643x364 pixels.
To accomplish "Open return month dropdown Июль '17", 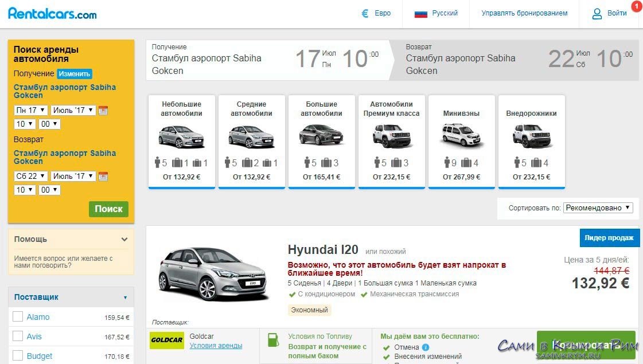I will coord(73,176).
